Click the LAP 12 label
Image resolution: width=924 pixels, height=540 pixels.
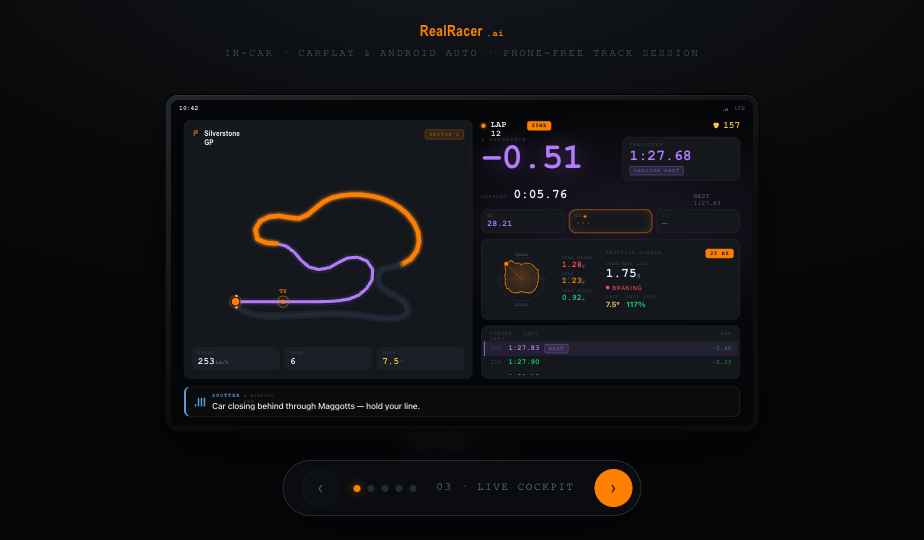click(498, 129)
